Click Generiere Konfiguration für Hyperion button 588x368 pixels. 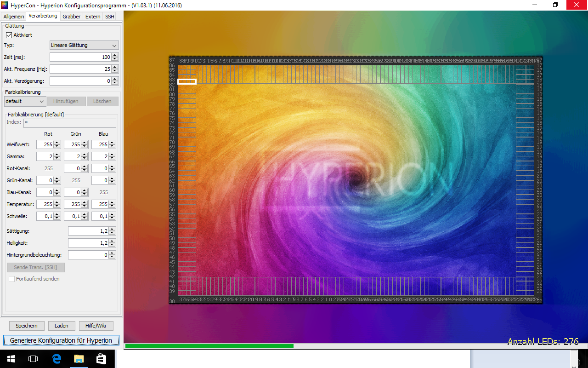point(61,340)
